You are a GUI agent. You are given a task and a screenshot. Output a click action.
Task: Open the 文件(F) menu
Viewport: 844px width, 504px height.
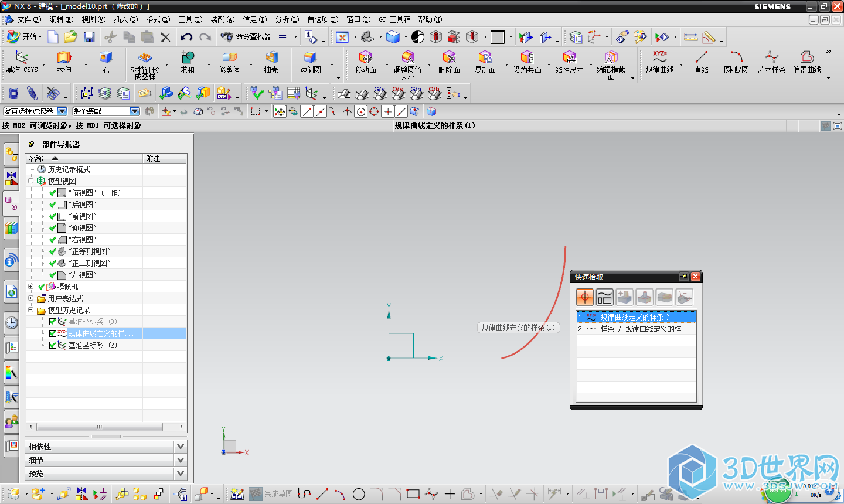coord(29,19)
